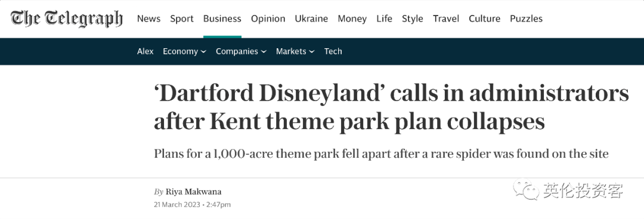This screenshot has height=219, width=644.
Task: Open the Style section
Action: (413, 19)
